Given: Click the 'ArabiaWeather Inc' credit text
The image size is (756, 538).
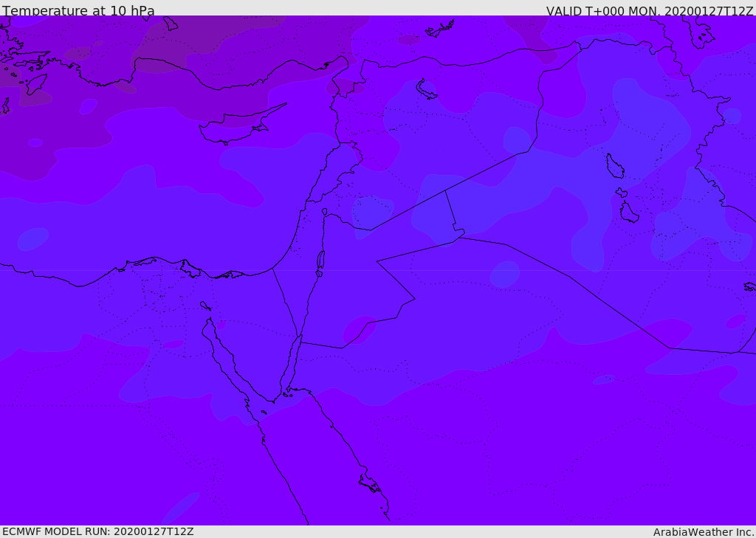Looking at the screenshot, I should tap(703, 532).
